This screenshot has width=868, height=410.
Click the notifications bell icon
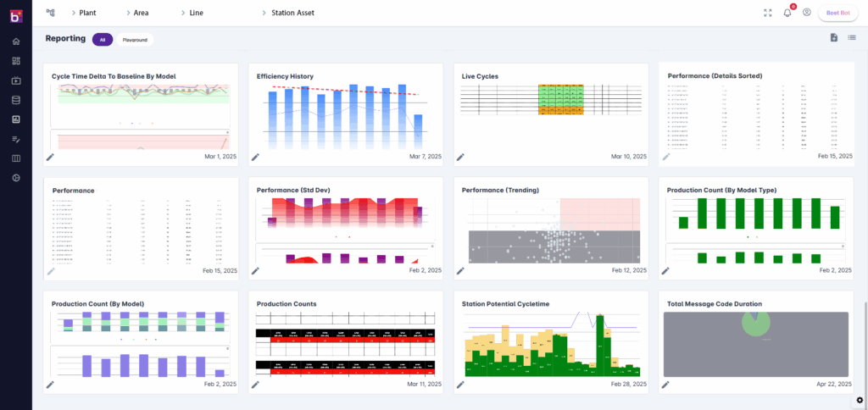click(x=787, y=13)
